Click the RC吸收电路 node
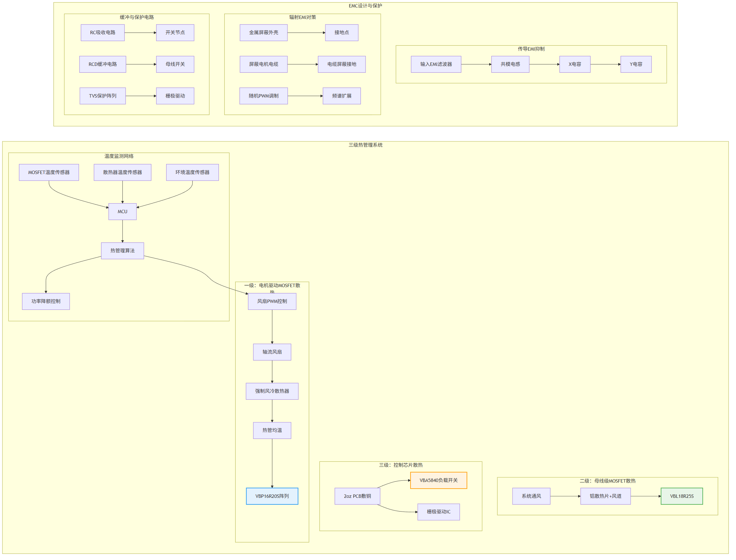Viewport: 736px width, 560px height. (103, 33)
